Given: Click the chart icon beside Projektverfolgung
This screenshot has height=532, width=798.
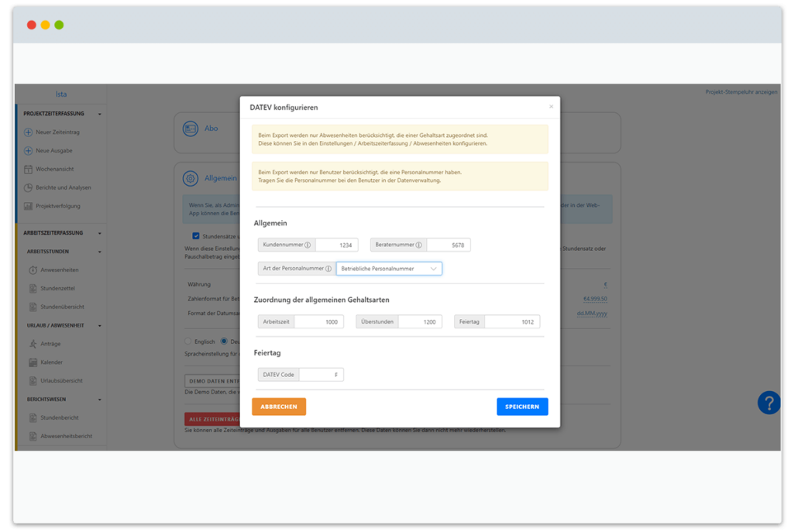Looking at the screenshot, I should click(x=29, y=206).
